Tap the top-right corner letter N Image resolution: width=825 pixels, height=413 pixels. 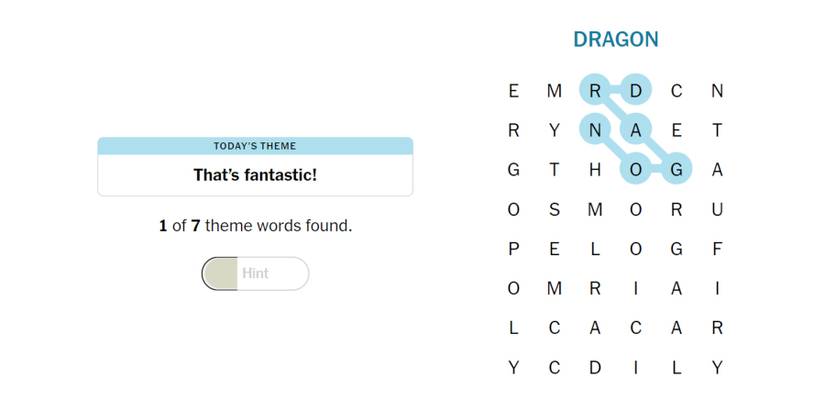coord(717,91)
